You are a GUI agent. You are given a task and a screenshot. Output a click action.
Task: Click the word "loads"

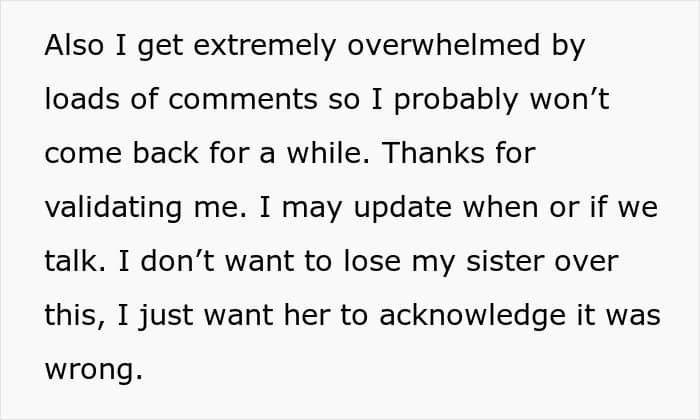[82, 100]
